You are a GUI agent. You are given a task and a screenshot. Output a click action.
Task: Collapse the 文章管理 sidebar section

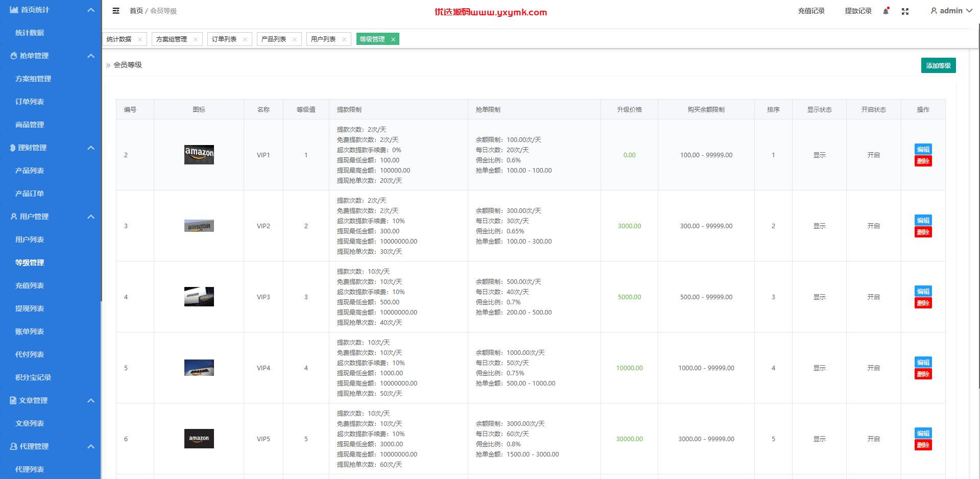[x=91, y=400]
